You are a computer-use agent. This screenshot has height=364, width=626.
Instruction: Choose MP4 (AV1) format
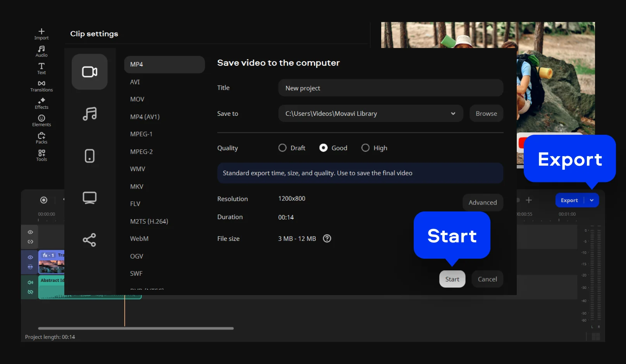(x=145, y=117)
